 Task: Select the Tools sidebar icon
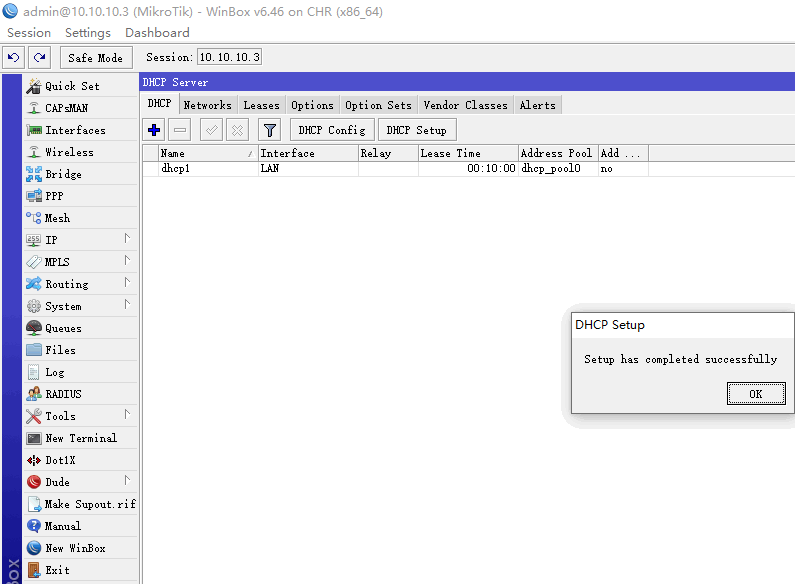click(33, 416)
